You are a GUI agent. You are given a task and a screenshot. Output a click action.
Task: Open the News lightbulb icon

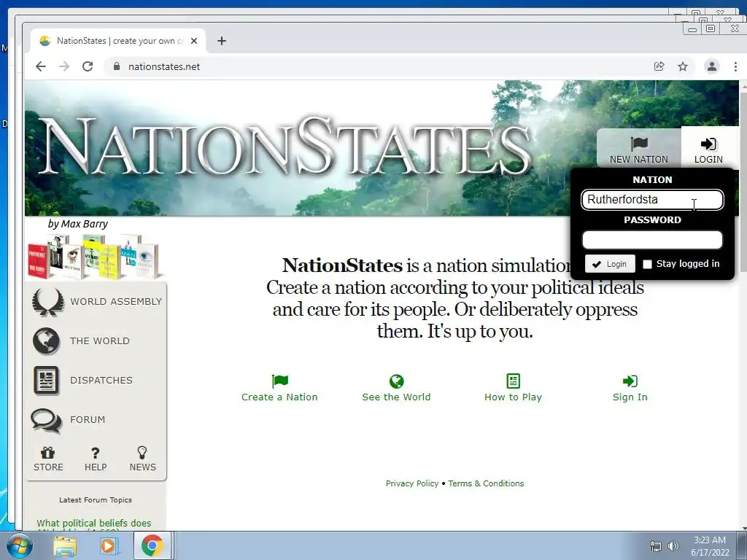click(142, 452)
